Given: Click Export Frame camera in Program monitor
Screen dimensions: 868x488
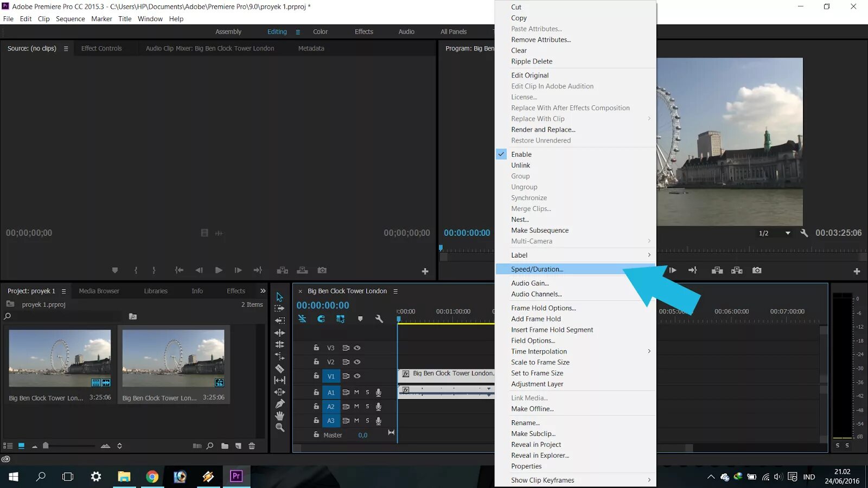Looking at the screenshot, I should (x=757, y=270).
